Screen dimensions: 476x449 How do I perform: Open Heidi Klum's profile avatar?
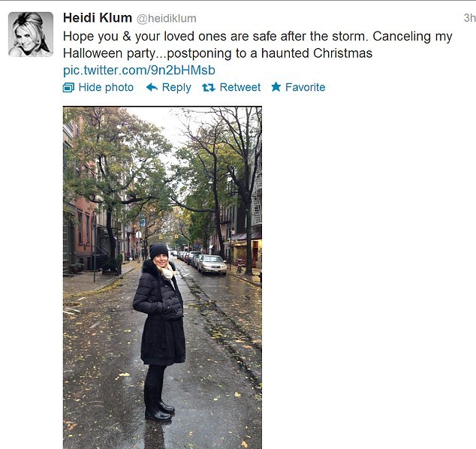[31, 35]
